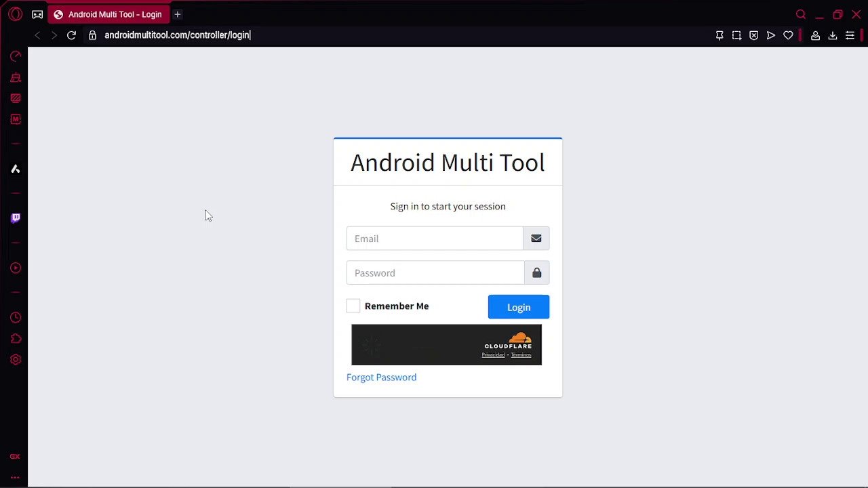
Task: Open the ad blocker shield icon
Action: 753,35
